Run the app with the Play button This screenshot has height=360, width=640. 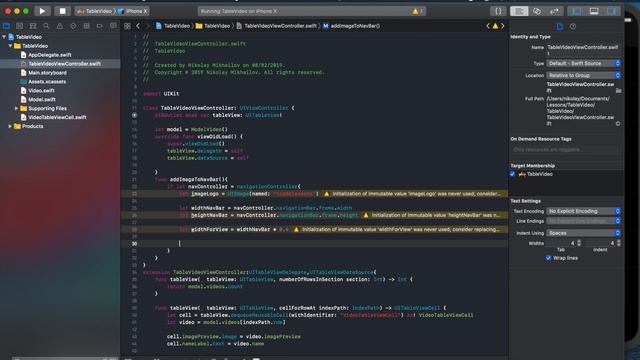[x=42, y=11]
